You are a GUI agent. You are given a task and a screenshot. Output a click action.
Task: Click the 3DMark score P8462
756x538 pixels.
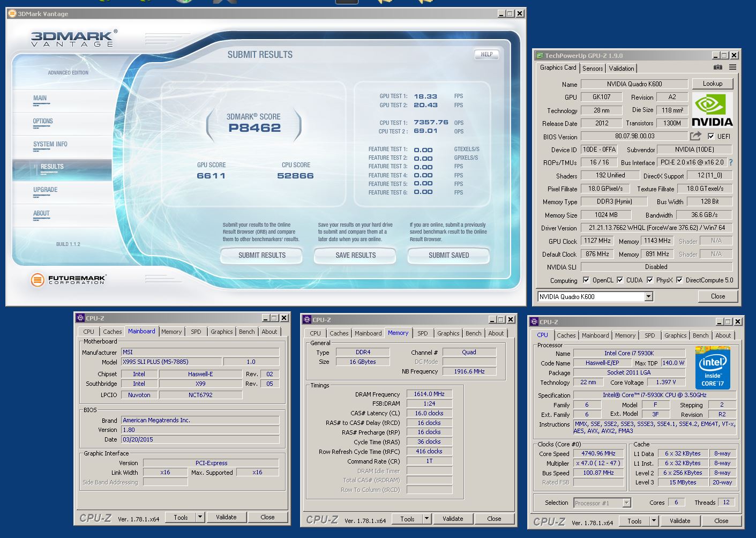pyautogui.click(x=255, y=128)
